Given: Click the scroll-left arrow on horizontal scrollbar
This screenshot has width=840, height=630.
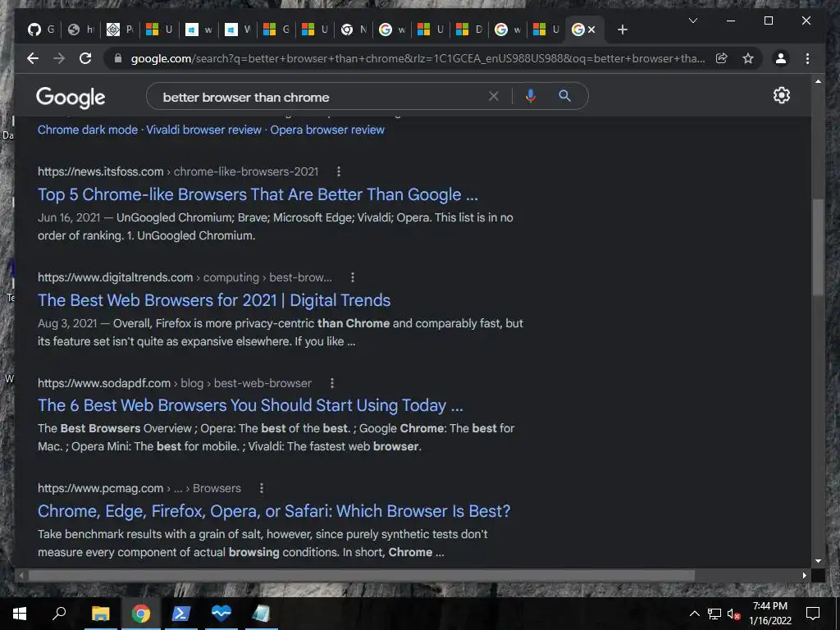Looking at the screenshot, I should pos(21,575).
